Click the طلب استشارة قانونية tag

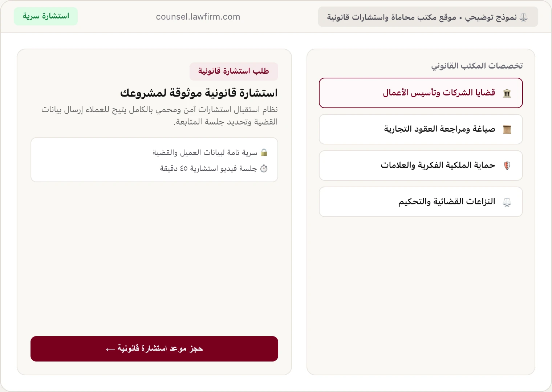234,71
